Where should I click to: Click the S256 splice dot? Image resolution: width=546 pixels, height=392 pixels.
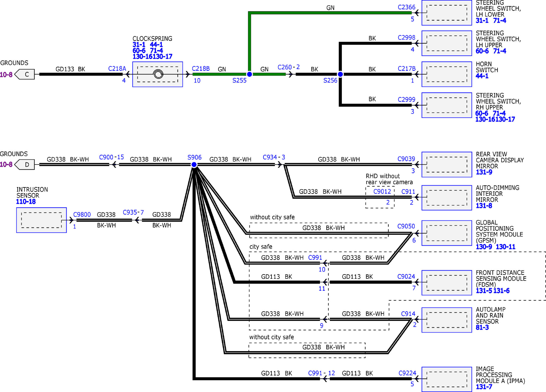coord(340,74)
